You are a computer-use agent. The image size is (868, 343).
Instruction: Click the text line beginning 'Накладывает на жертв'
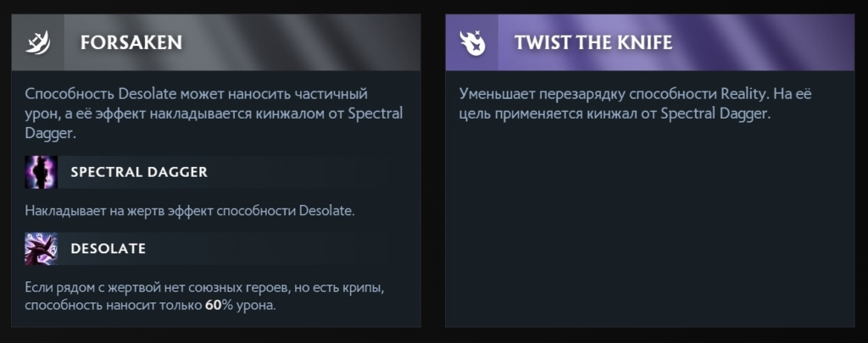[x=190, y=210]
